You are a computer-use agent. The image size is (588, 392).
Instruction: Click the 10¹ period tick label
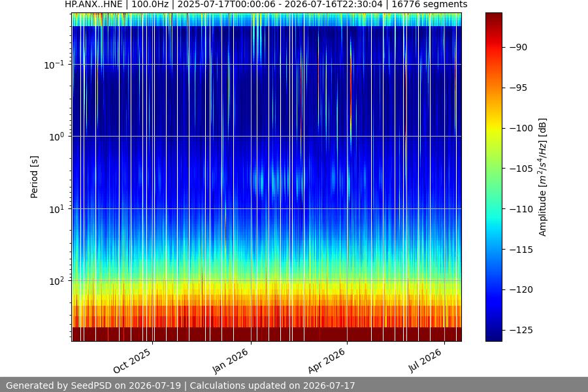(57, 209)
